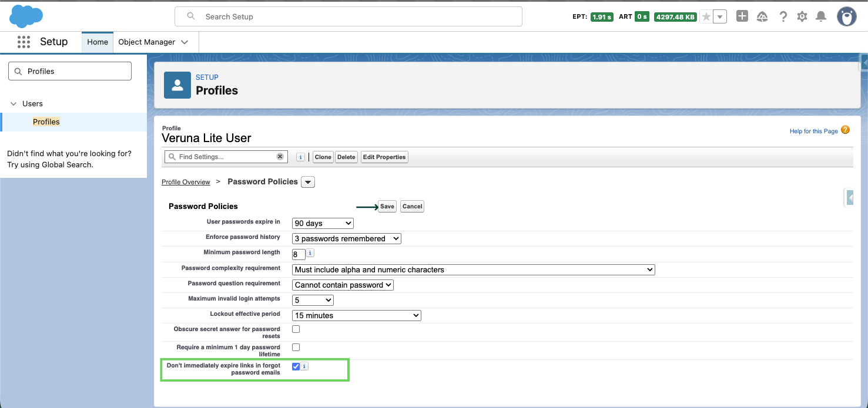Toggle Obscure secret answer for password resets
The width and height of the screenshot is (868, 408).
296,329
